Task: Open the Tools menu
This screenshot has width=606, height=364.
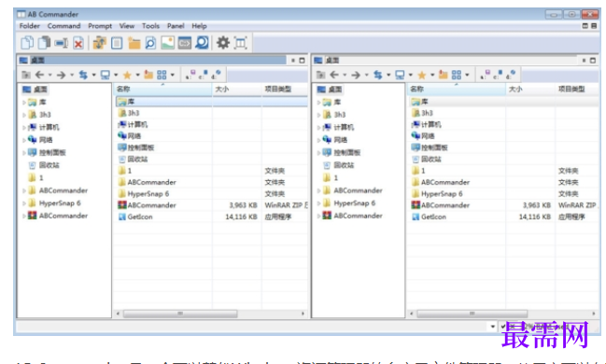Action: click(x=150, y=26)
